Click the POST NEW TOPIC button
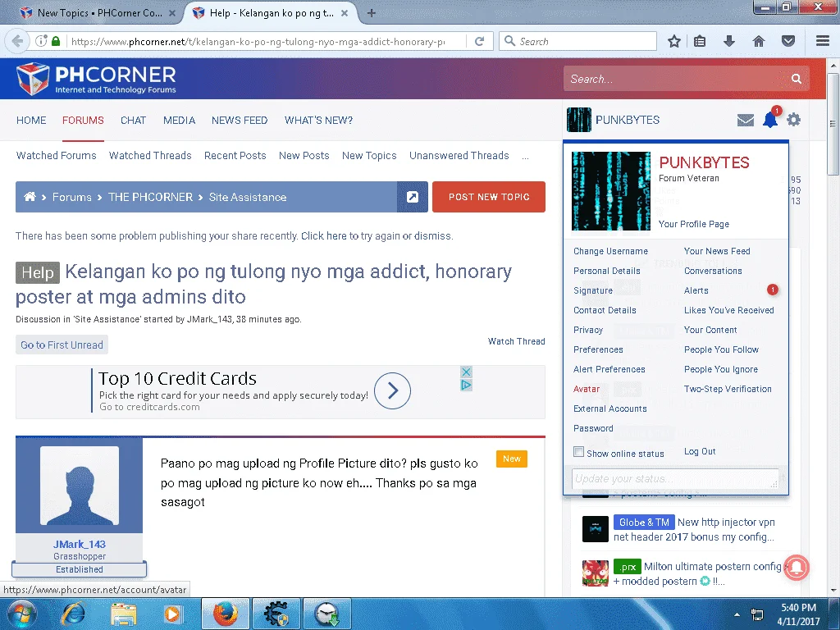 point(489,197)
